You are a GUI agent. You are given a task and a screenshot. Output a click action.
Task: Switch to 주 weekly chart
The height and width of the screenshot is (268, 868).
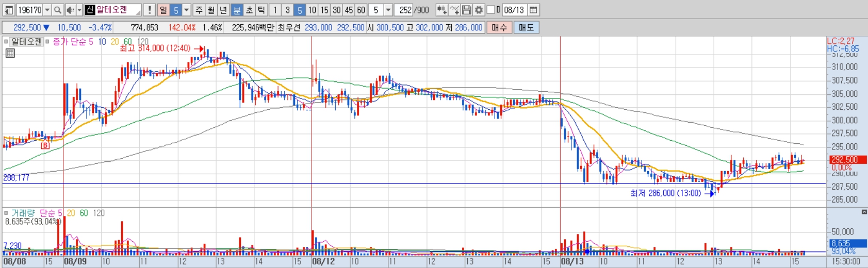[199, 10]
